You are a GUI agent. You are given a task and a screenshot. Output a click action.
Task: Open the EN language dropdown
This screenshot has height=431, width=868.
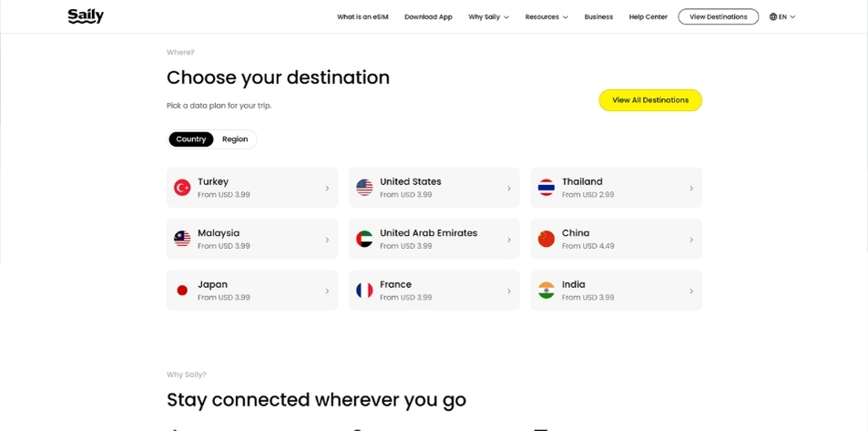tap(787, 16)
